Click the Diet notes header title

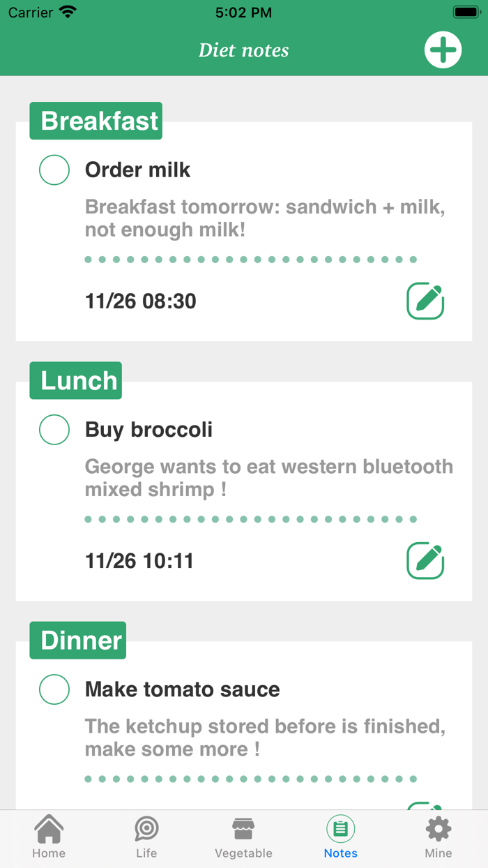click(x=243, y=50)
